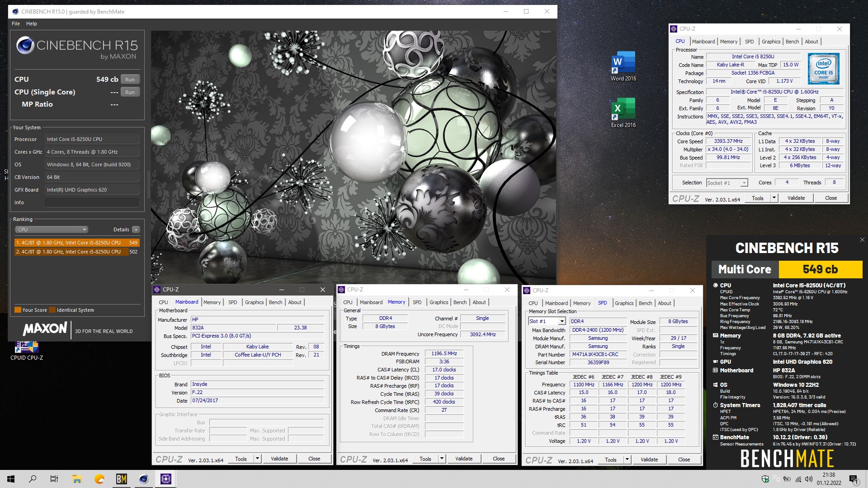Expand Tools dropdown arrow in top-right CPU-Z
This screenshot has height=488, width=868.
[774, 198]
